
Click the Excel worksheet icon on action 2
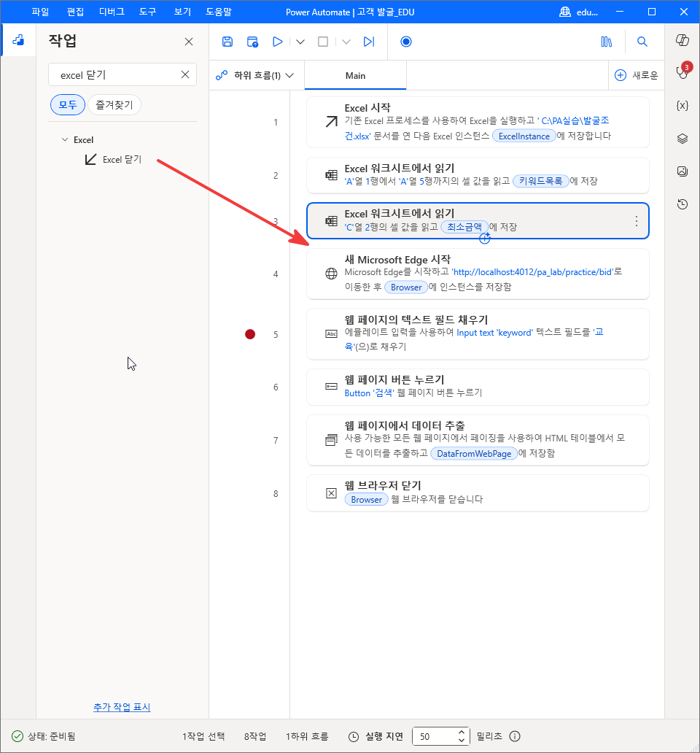(x=332, y=175)
